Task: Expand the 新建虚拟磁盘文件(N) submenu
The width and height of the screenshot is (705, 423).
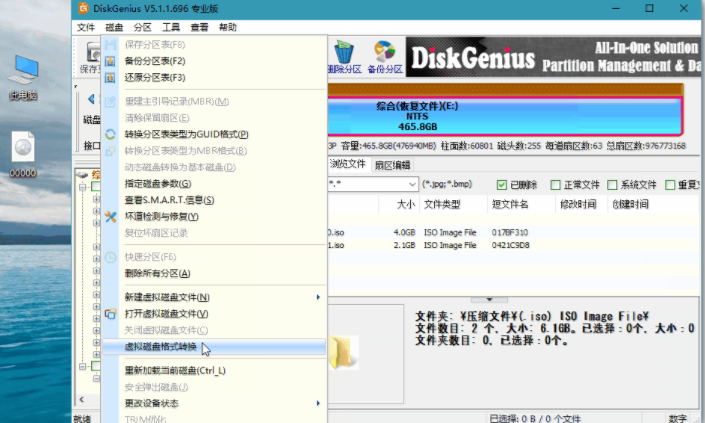Action: pos(318,297)
